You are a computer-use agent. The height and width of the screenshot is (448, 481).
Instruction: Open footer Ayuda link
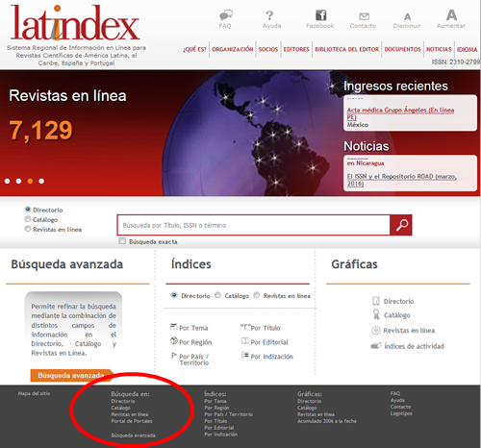pyautogui.click(x=397, y=400)
